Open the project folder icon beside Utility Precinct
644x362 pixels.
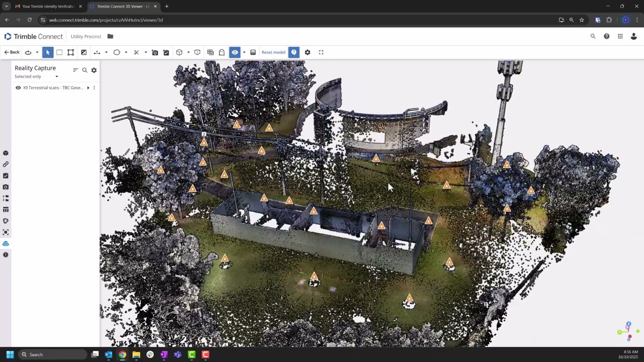[x=110, y=36]
